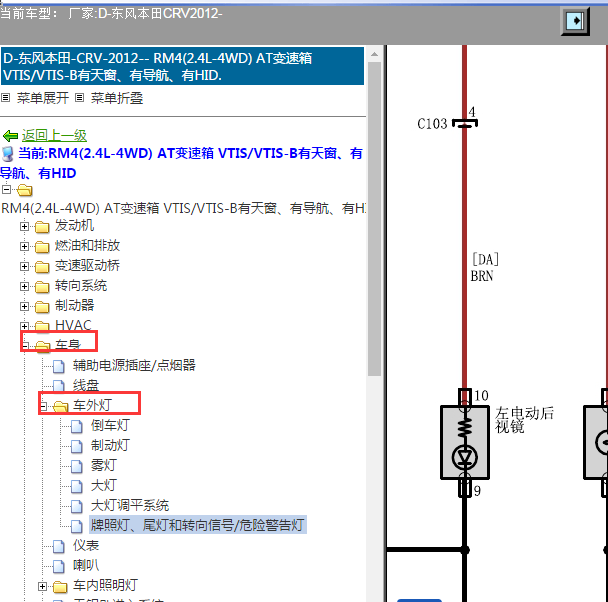Click the 大灯调平系统 document icon

(77, 506)
